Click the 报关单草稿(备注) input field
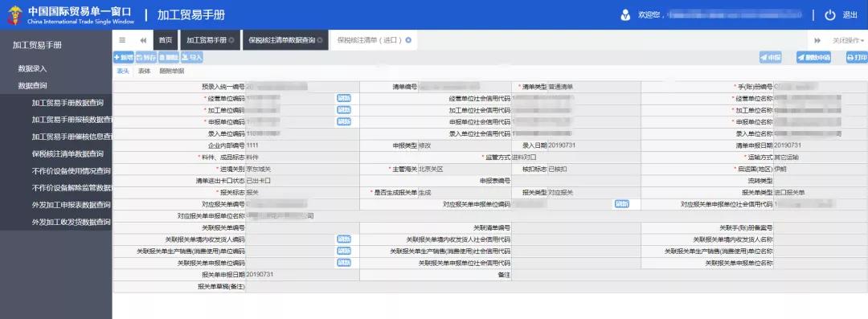The height and width of the screenshot is (319, 868). tap(556, 287)
